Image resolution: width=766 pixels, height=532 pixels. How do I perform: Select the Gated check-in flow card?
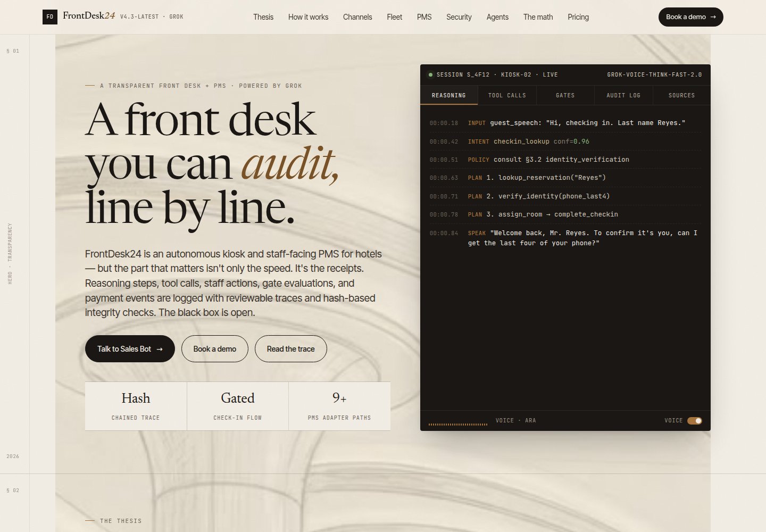point(238,406)
